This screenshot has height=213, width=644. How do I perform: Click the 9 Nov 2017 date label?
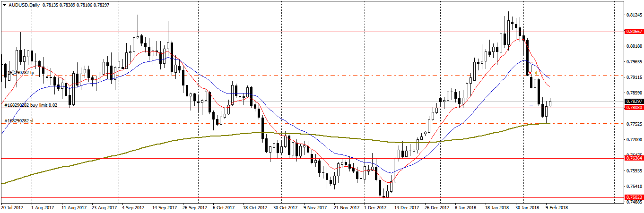pyautogui.click(x=314, y=207)
